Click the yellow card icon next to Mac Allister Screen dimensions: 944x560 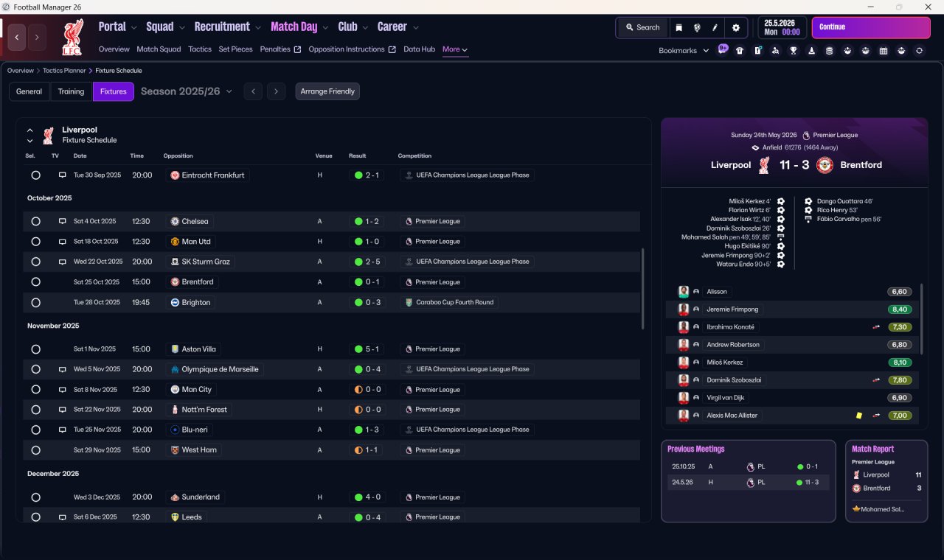(x=859, y=416)
